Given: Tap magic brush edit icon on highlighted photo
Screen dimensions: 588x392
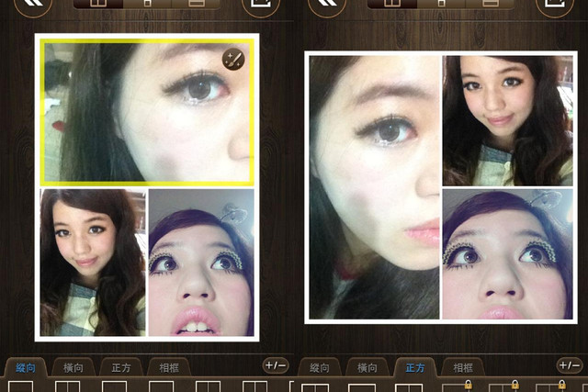Looking at the screenshot, I should point(233,60).
